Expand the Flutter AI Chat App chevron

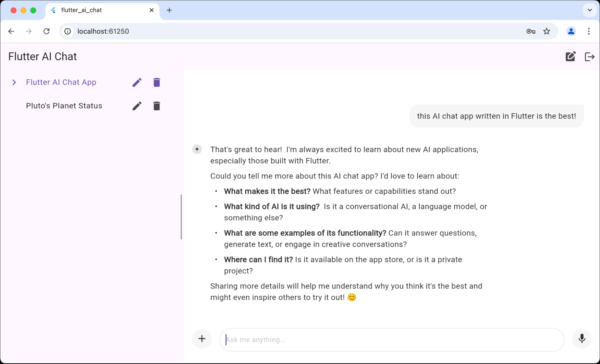(14, 82)
